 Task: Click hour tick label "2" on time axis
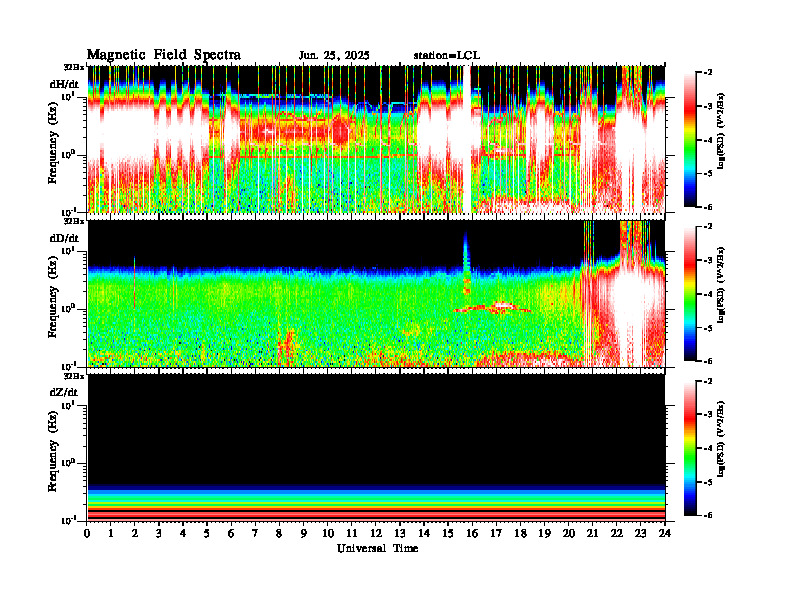tap(135, 533)
